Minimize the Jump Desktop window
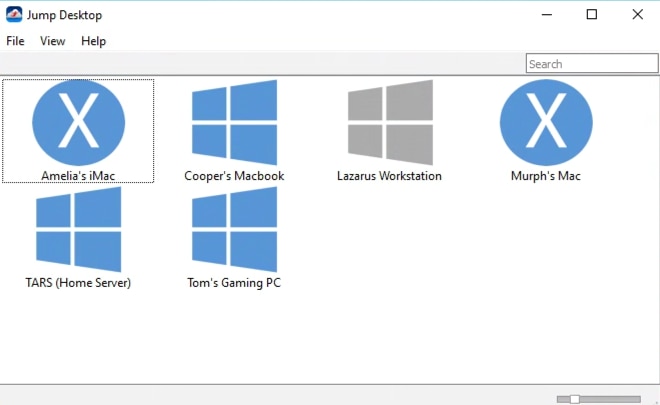The height and width of the screenshot is (405, 660). (547, 15)
